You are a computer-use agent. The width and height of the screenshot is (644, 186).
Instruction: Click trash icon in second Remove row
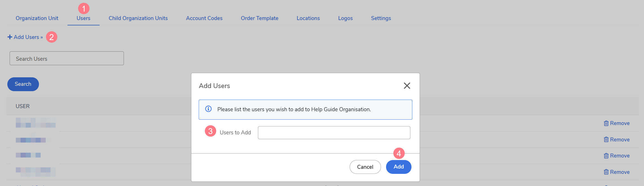click(x=606, y=140)
